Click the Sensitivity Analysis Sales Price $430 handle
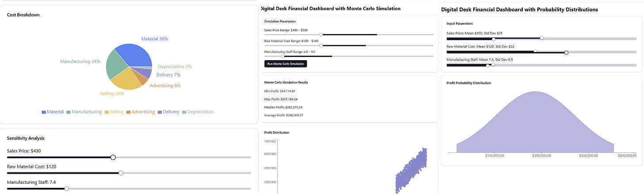 113,157
